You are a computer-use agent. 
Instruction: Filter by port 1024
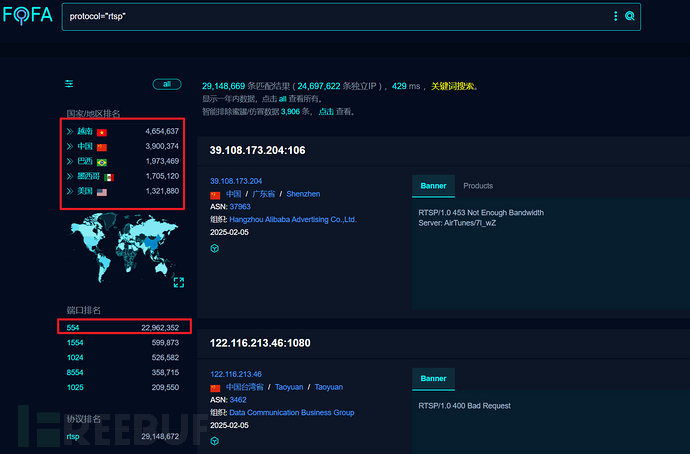(x=75, y=358)
